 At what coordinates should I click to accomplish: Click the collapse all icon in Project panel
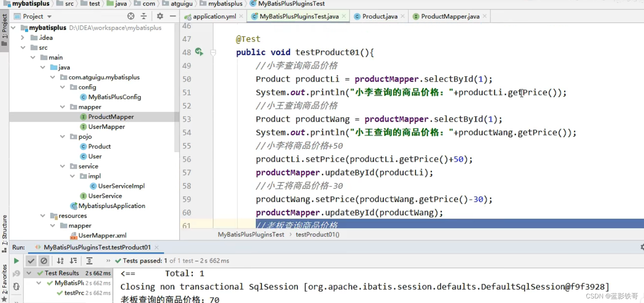coord(144,16)
